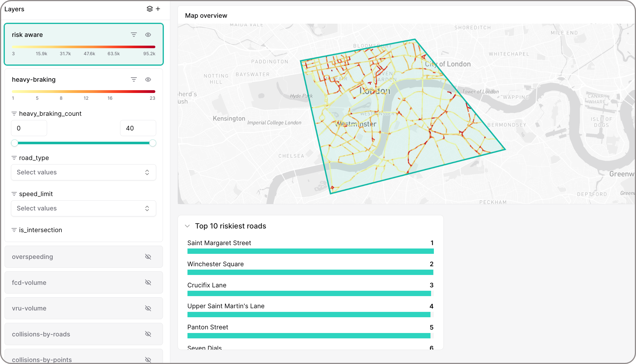
Task: Hide the heavy-braking layer
Action: [x=148, y=79]
